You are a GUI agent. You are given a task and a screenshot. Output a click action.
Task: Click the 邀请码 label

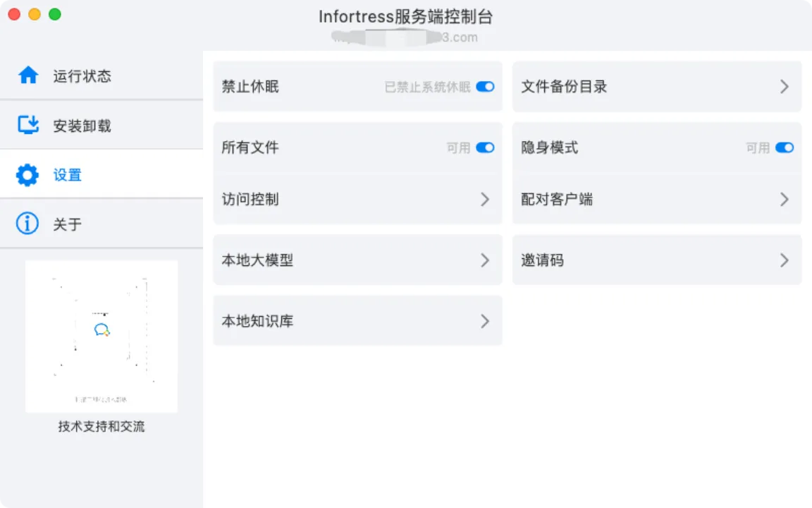pos(542,260)
